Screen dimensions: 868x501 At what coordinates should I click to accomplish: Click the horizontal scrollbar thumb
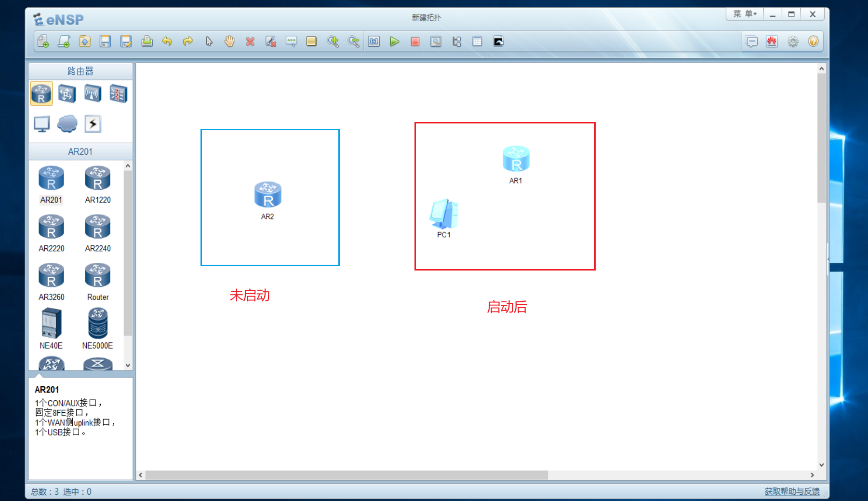click(x=347, y=475)
